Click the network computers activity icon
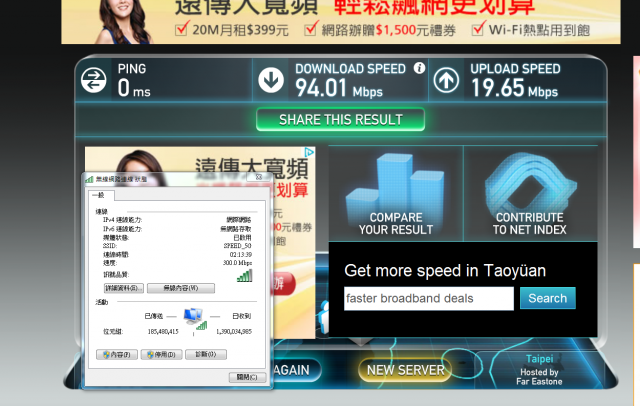 click(195, 318)
